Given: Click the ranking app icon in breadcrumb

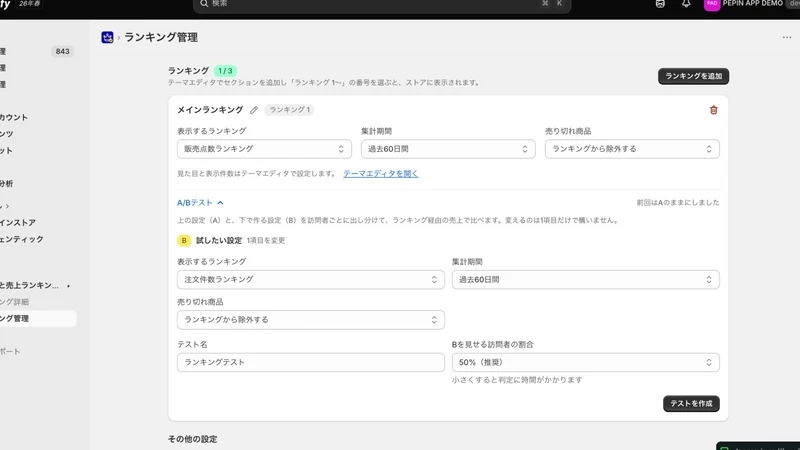Looking at the screenshot, I should pos(107,37).
